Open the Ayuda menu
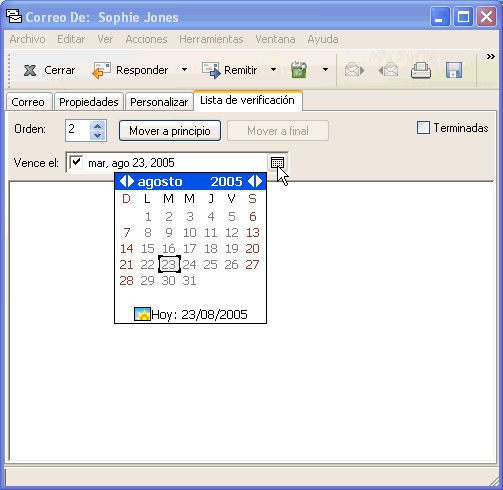Image resolution: width=503 pixels, height=490 pixels. pos(323,39)
